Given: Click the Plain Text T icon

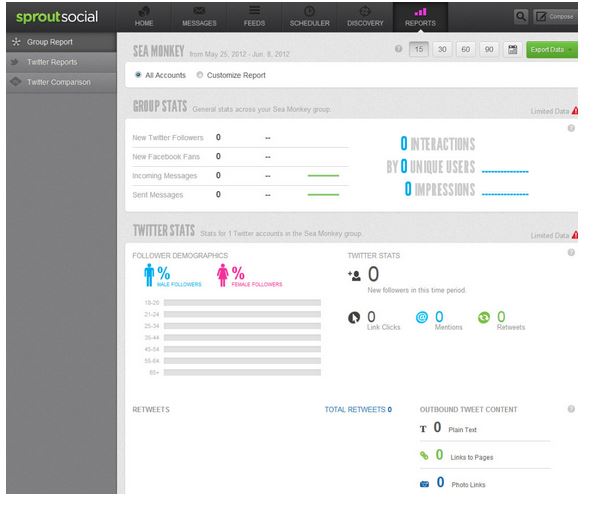Looking at the screenshot, I should (423, 429).
